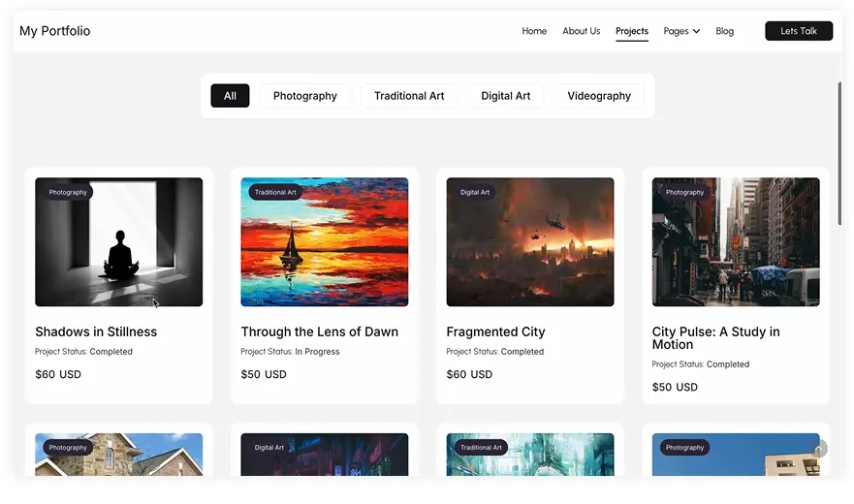
Task: Open the My Portfolio logo link
Action: tap(55, 31)
